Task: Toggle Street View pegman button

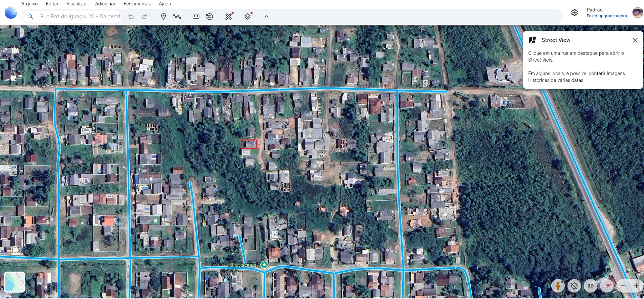Action: pyautogui.click(x=558, y=286)
